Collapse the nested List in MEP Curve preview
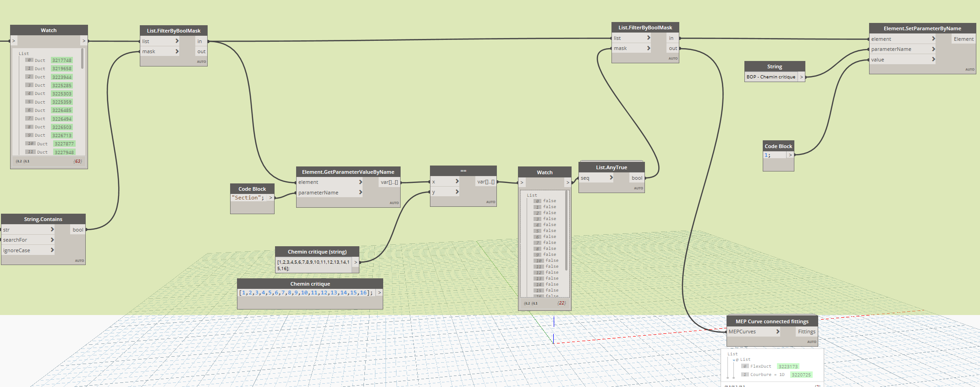 click(x=734, y=360)
